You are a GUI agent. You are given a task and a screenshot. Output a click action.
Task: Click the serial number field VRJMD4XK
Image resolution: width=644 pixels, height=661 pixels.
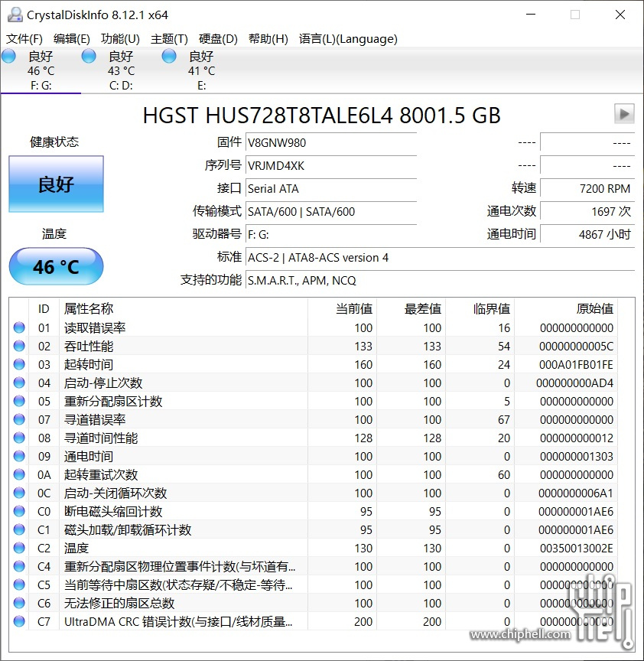(331, 166)
